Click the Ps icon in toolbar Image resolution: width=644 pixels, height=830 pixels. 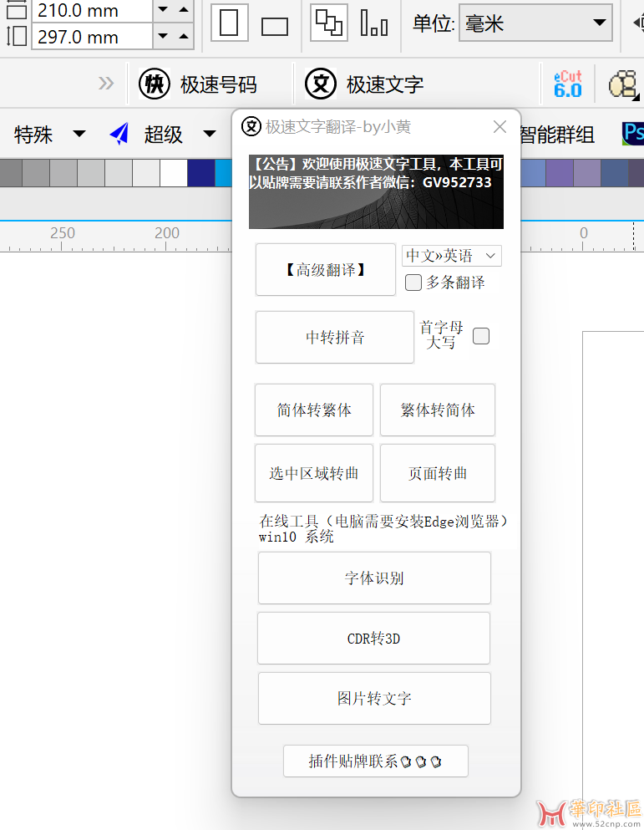pos(633,134)
